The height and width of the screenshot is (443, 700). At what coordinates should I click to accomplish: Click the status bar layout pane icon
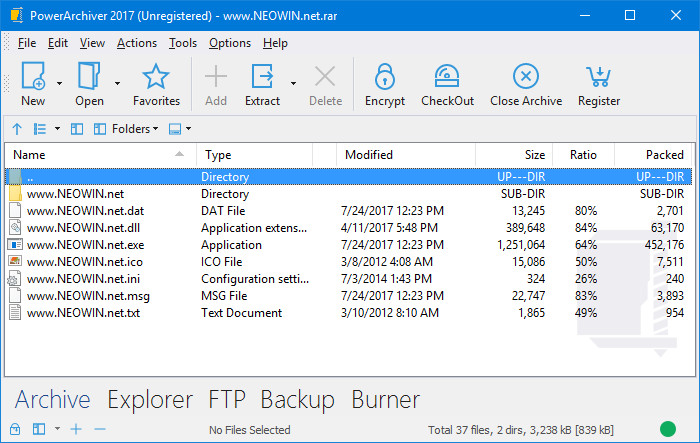click(x=39, y=429)
